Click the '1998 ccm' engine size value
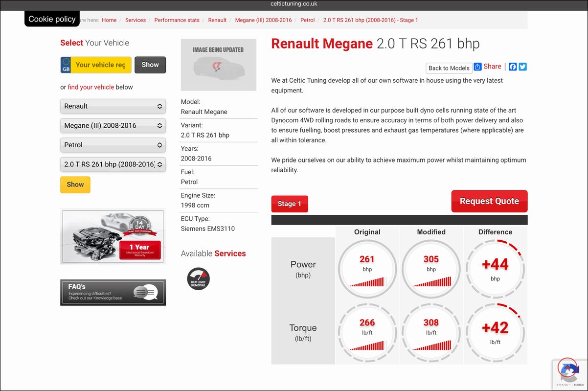588x391 pixels. tap(195, 205)
